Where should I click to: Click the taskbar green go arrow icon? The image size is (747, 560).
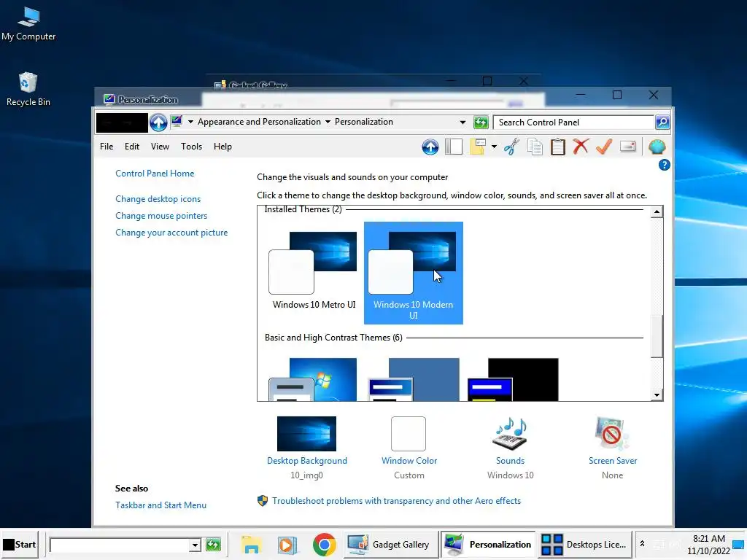tap(213, 544)
